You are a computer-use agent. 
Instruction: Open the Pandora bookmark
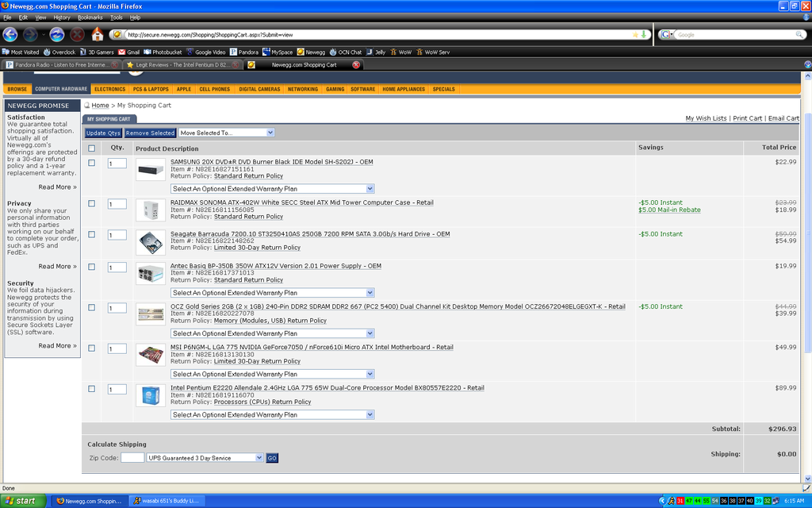244,52
